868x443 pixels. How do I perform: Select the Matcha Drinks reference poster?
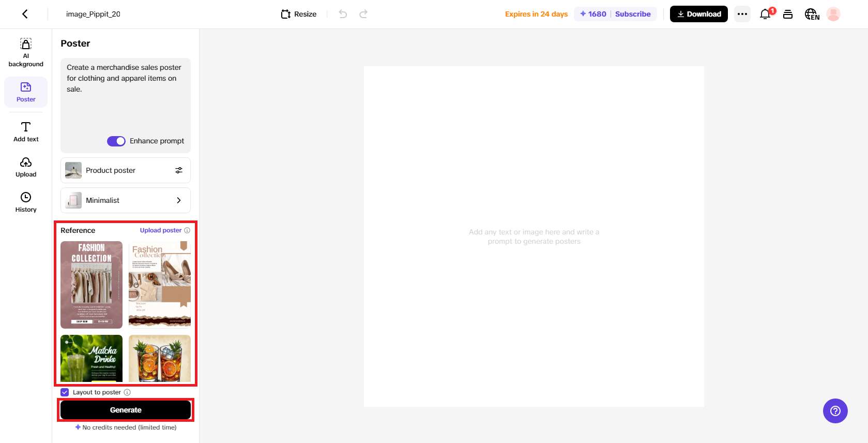point(92,358)
